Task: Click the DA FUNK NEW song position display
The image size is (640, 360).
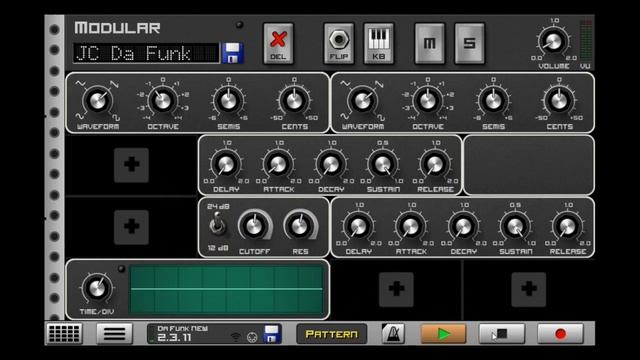Action: pyautogui.click(x=214, y=333)
